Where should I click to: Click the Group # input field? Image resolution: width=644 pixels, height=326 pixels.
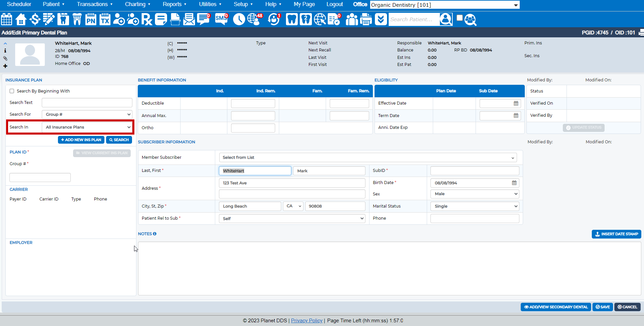tap(40, 177)
